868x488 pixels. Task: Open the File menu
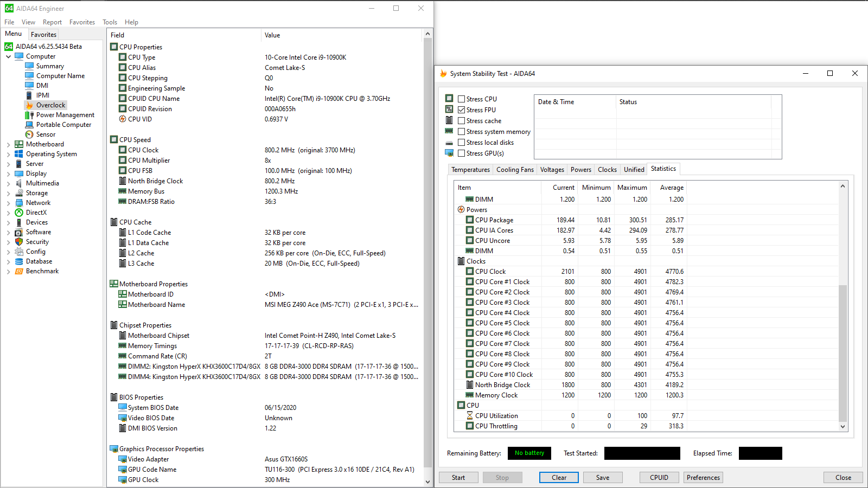pos(9,22)
